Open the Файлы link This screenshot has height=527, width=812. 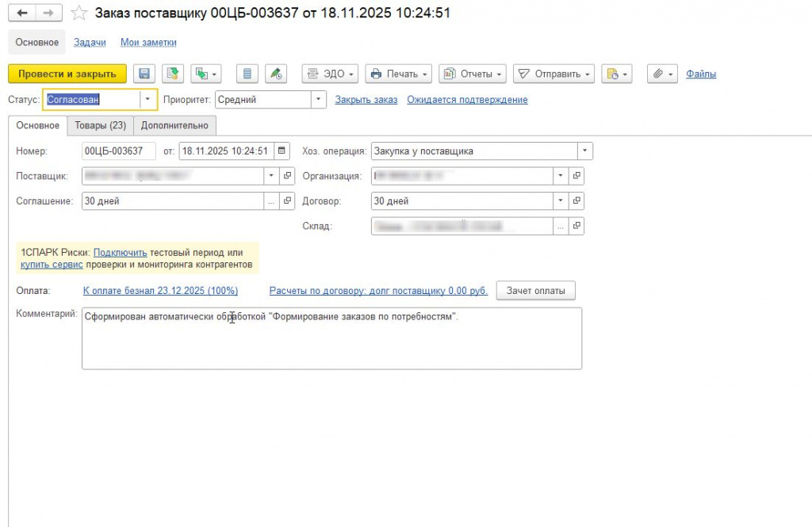[701, 74]
